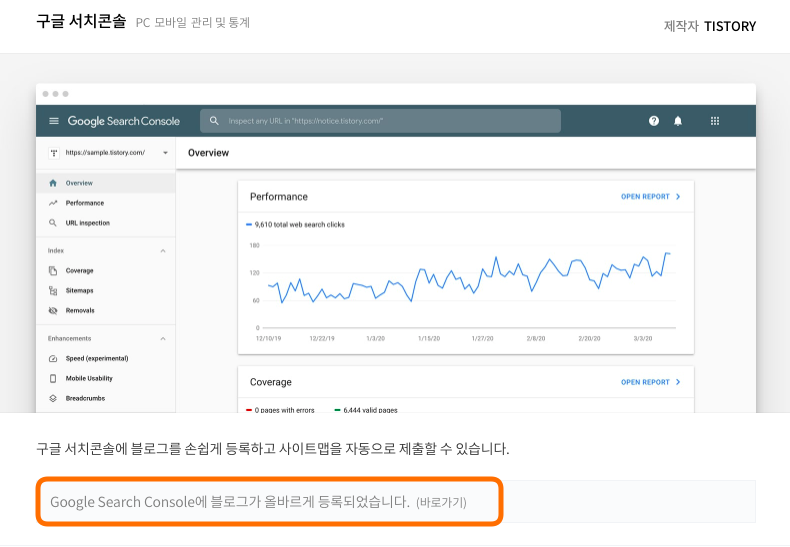790x547 pixels.
Task: Open the help question mark icon
Action: (654, 121)
